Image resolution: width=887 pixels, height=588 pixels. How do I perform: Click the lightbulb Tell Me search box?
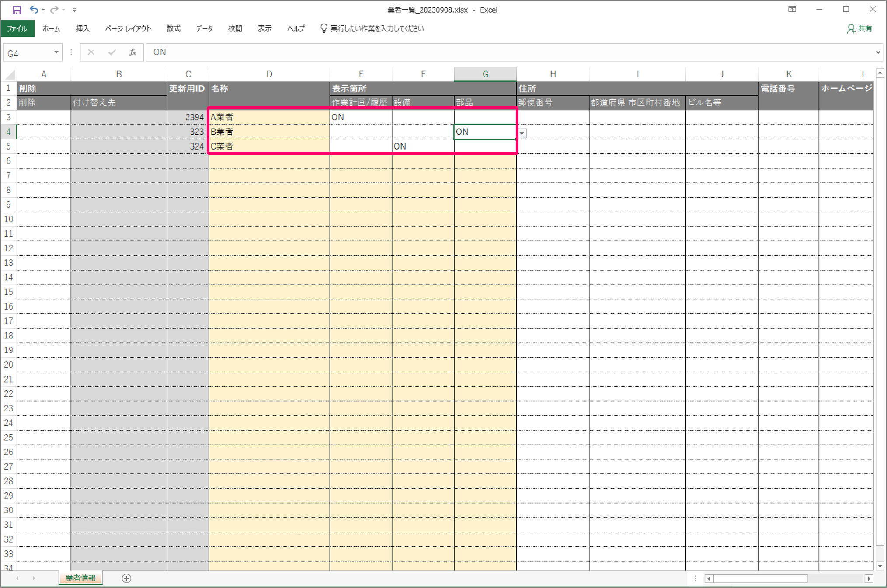coord(372,28)
